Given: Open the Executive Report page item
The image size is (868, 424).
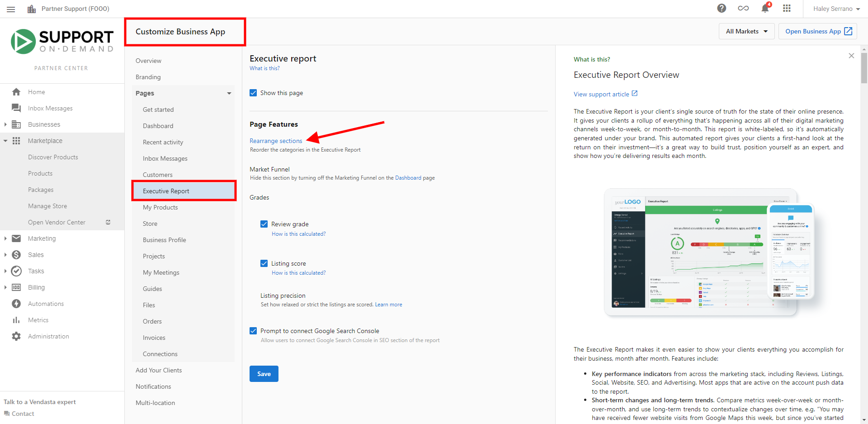Looking at the screenshot, I should [x=183, y=191].
